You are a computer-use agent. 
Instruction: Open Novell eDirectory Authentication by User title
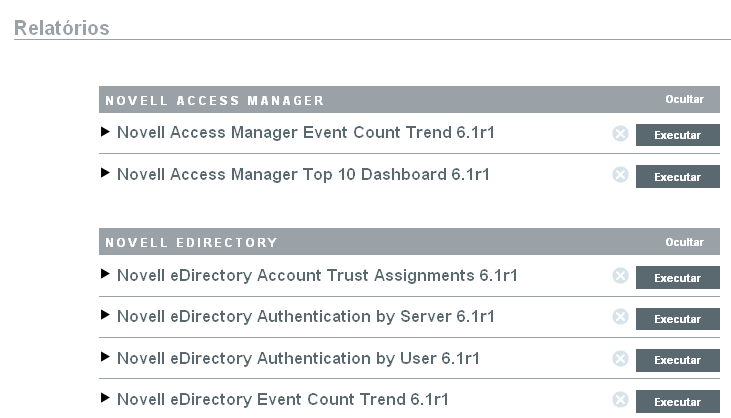pyautogui.click(x=298, y=358)
